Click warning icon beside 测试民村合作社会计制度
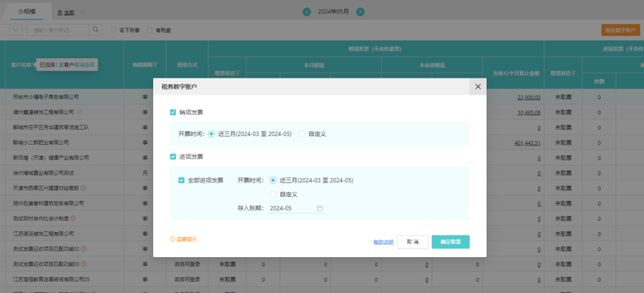The width and height of the screenshot is (644, 293). (73, 218)
